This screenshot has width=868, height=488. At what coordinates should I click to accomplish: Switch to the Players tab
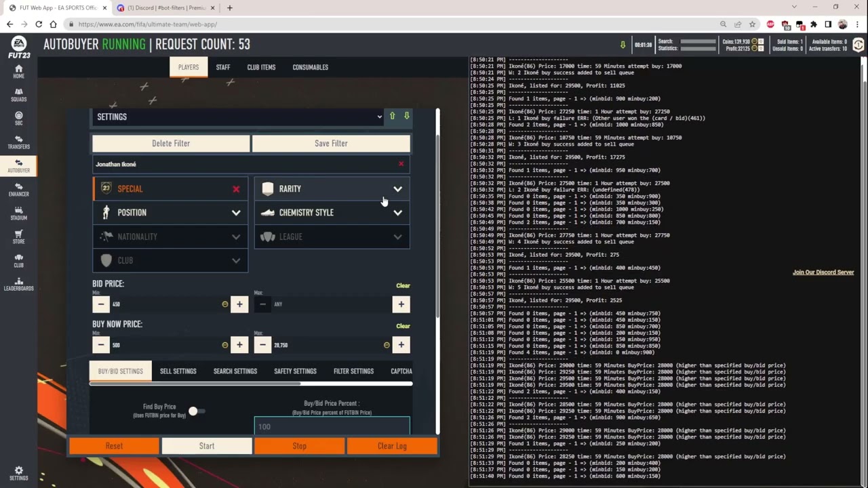coord(189,67)
